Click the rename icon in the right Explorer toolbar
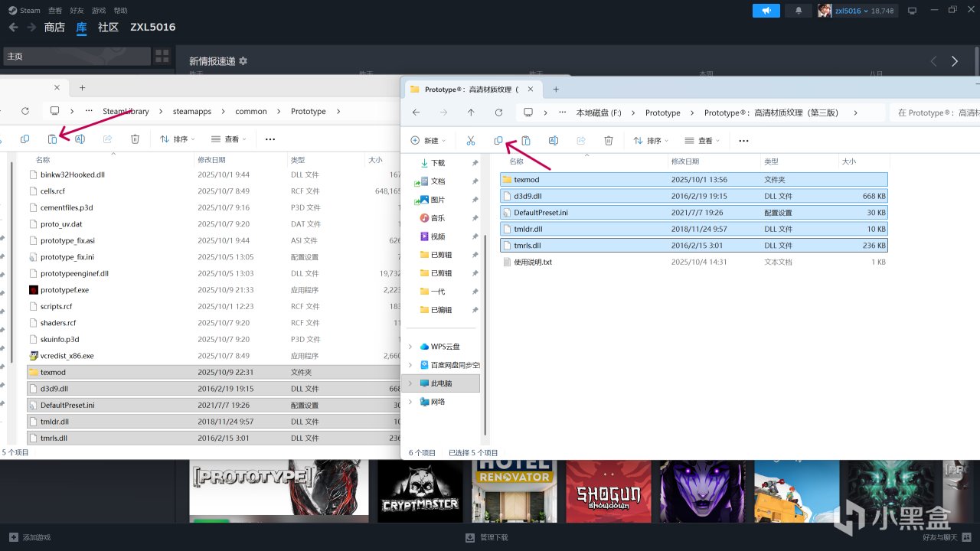980x551 pixels. tap(554, 141)
